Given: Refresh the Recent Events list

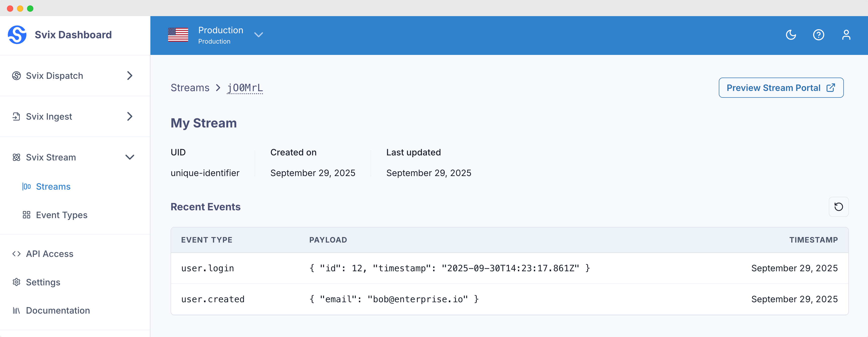Looking at the screenshot, I should point(838,207).
